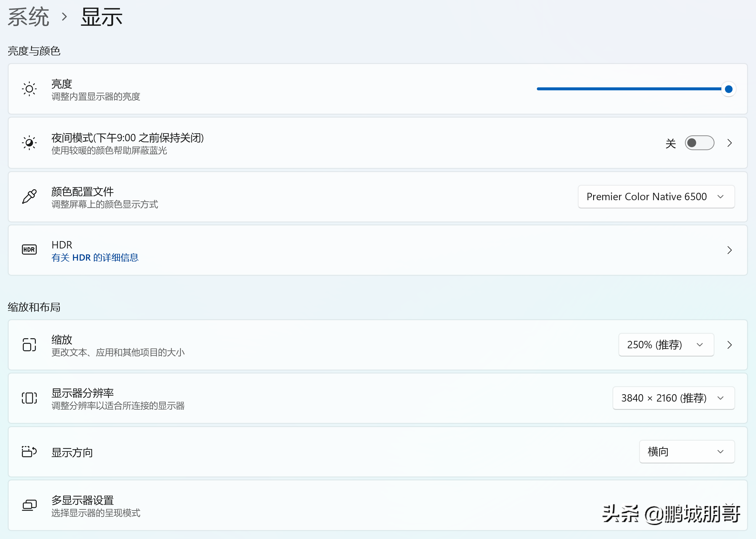Open HDR settings via its chevron
Viewport: 756px width, 539px height.
[729, 250]
